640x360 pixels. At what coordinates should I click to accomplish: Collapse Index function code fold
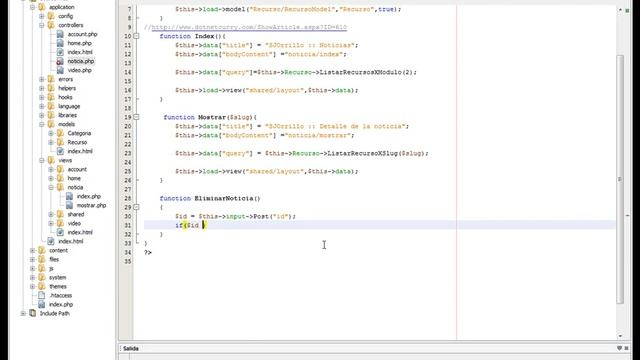pyautogui.click(x=137, y=36)
